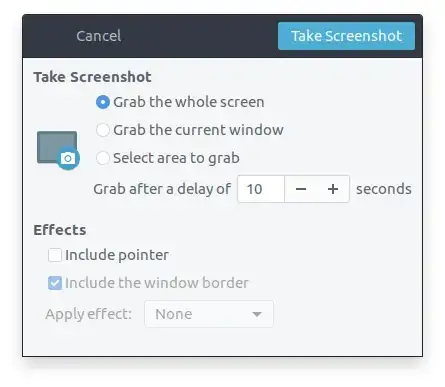
Task: Cancel the screenshot dialog
Action: tap(99, 36)
